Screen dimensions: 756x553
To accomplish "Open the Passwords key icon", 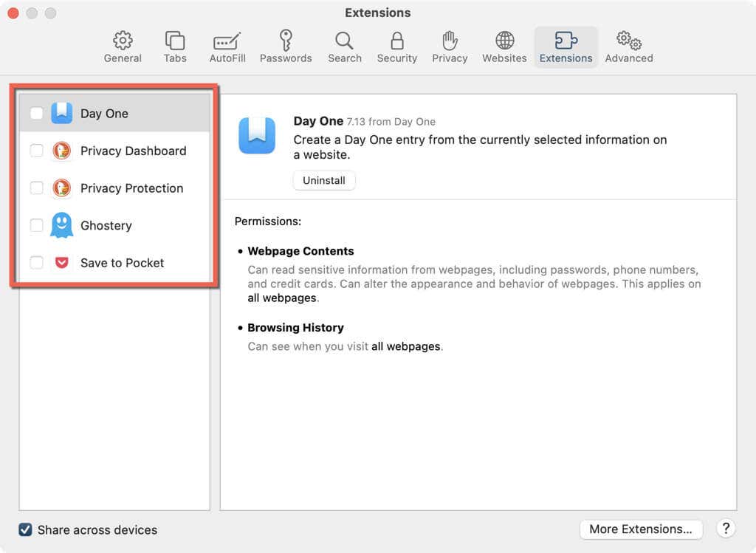I will (x=286, y=41).
